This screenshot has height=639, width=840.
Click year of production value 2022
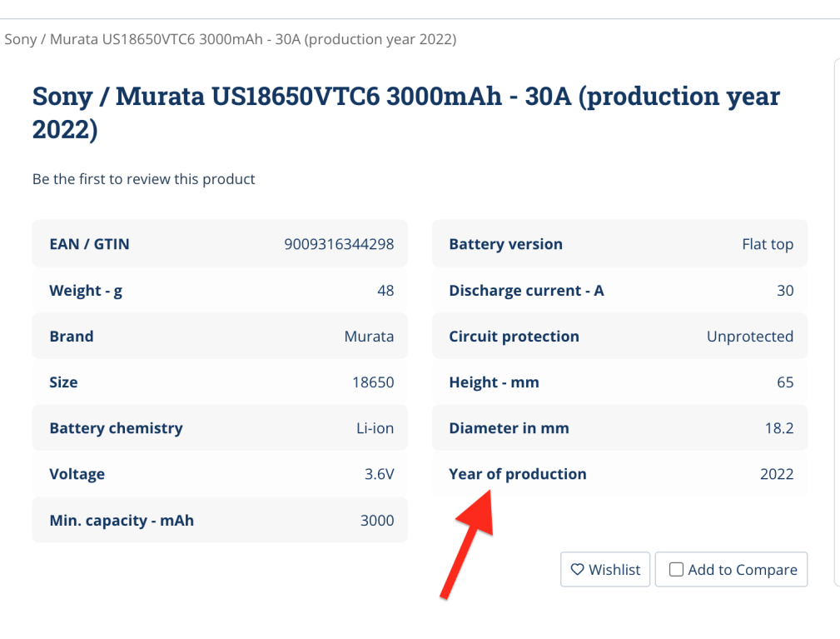(777, 474)
